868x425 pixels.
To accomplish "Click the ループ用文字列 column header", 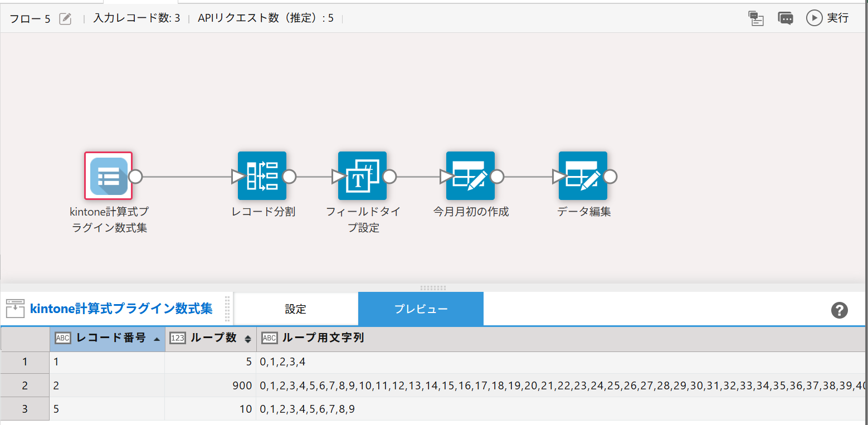I will (323, 338).
